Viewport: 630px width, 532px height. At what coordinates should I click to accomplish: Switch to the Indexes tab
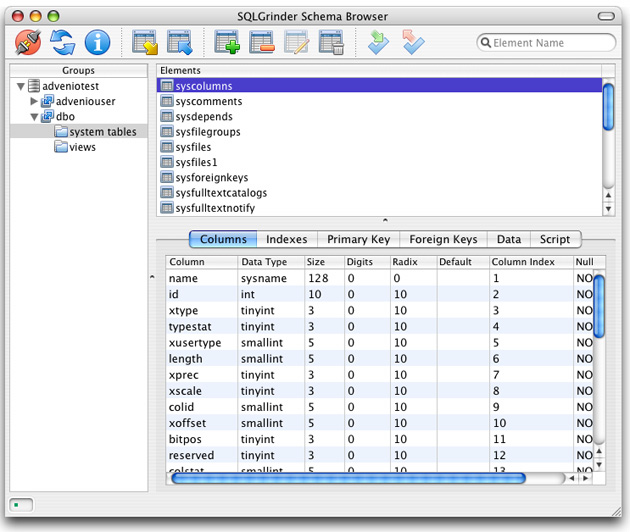(287, 239)
